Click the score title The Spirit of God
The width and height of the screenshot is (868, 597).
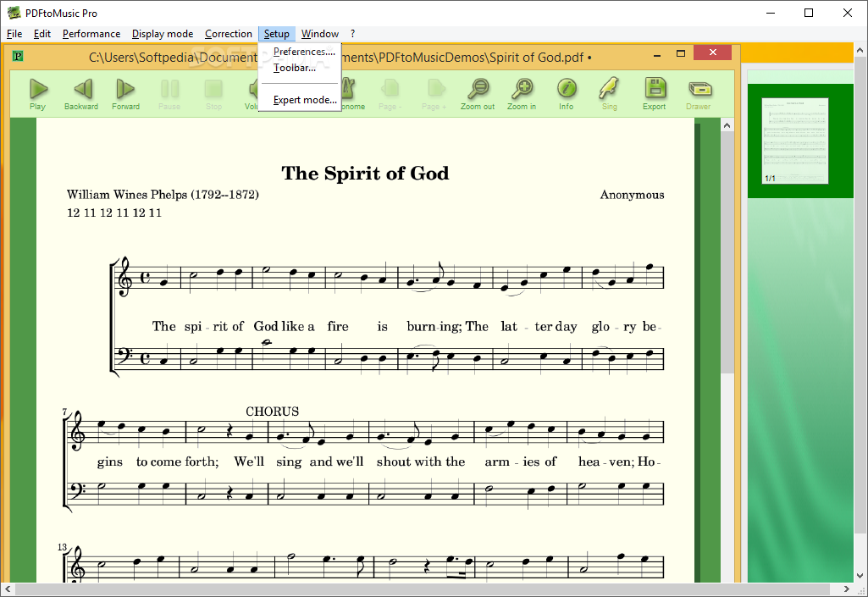click(x=365, y=174)
